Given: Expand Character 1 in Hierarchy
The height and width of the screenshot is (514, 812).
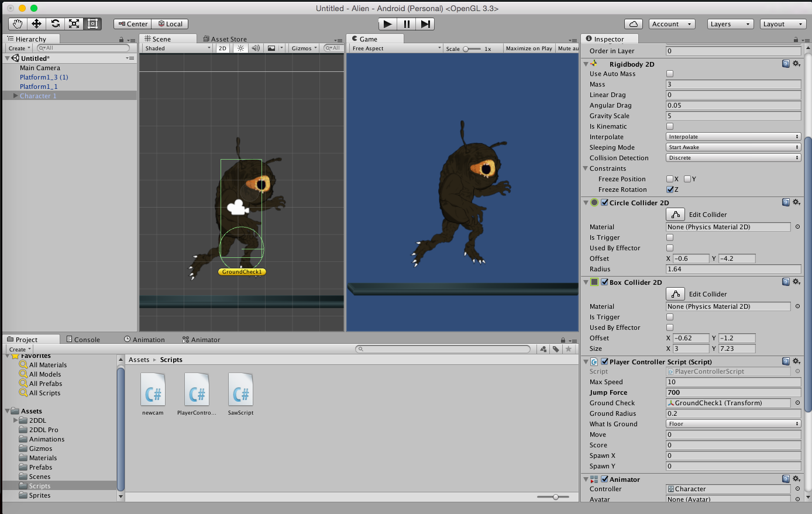Looking at the screenshot, I should click(16, 96).
